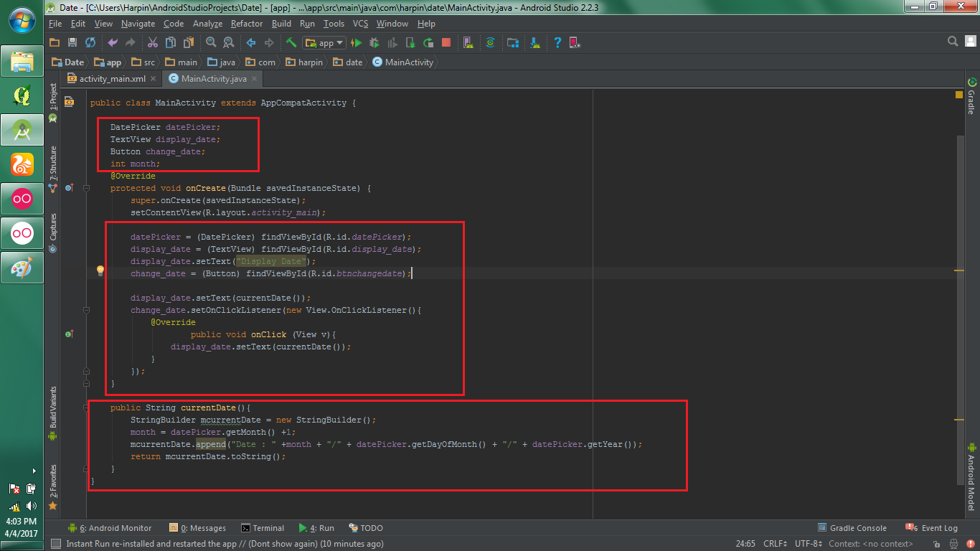Click the Cut scissors icon

(x=152, y=43)
